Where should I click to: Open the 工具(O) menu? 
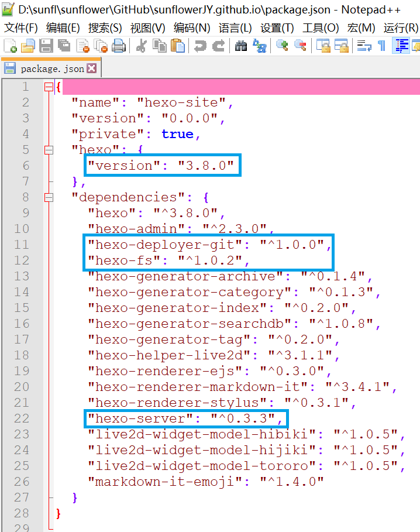tap(321, 28)
